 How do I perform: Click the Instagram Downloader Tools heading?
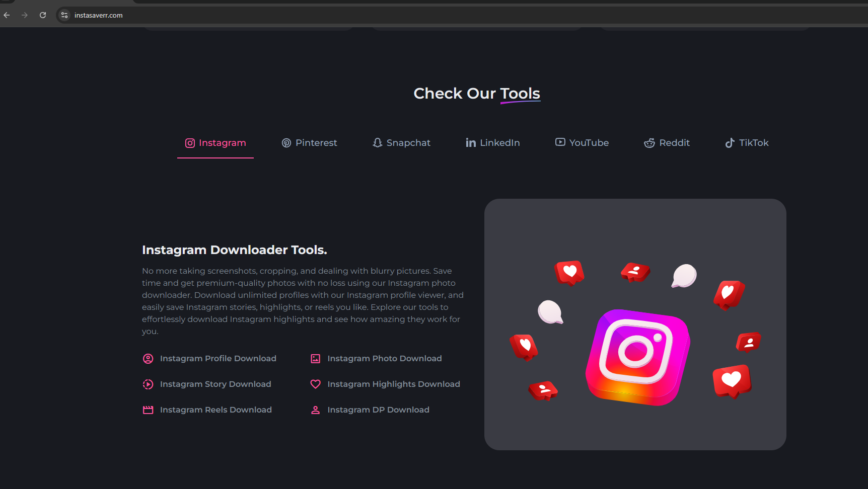pos(235,250)
